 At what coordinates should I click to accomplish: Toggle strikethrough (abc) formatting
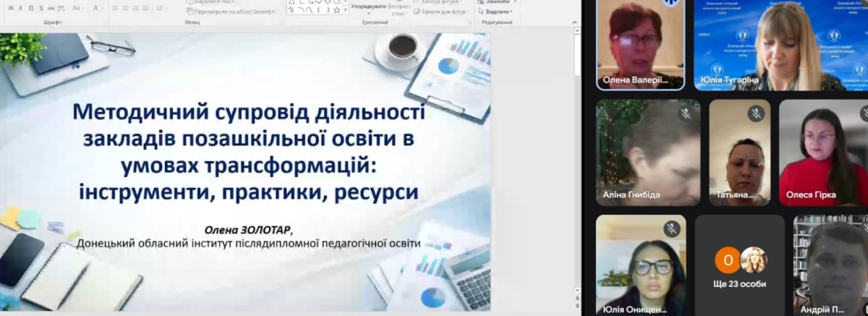tap(51, 8)
